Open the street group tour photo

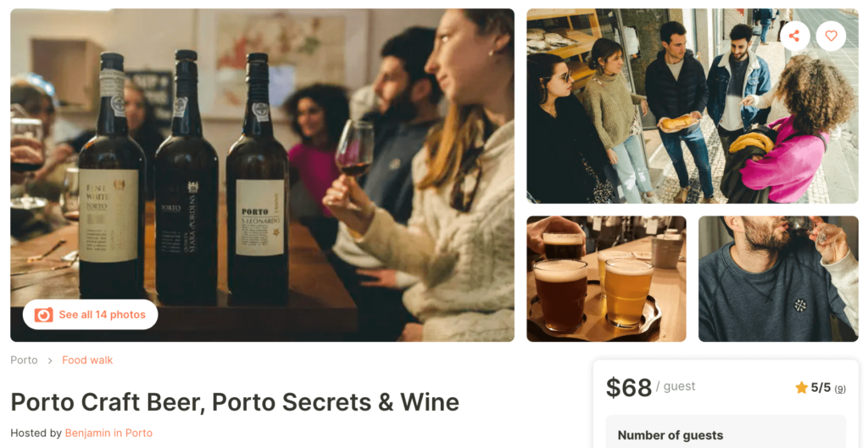click(693, 106)
